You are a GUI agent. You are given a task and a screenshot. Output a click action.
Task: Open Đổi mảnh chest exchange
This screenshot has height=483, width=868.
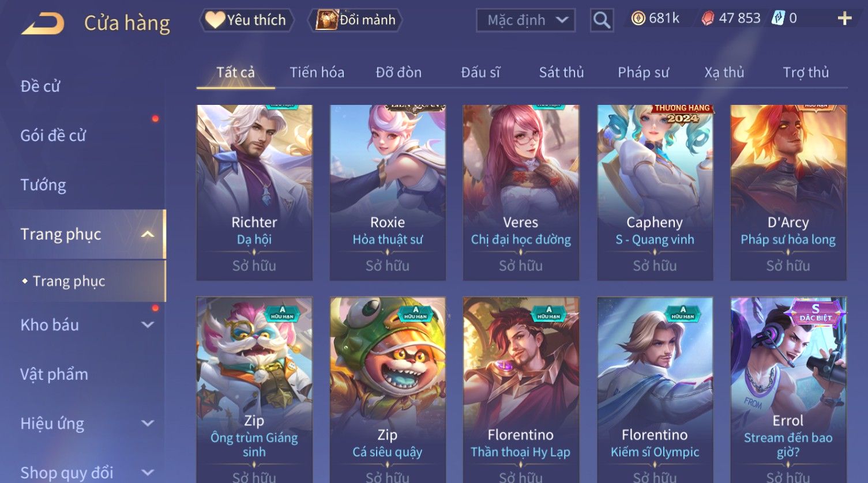coord(355,20)
